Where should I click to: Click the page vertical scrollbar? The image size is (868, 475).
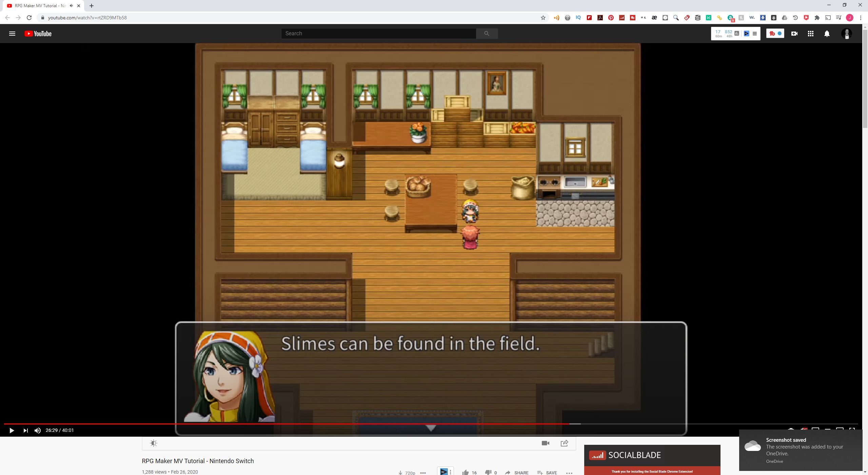pyautogui.click(x=865, y=78)
